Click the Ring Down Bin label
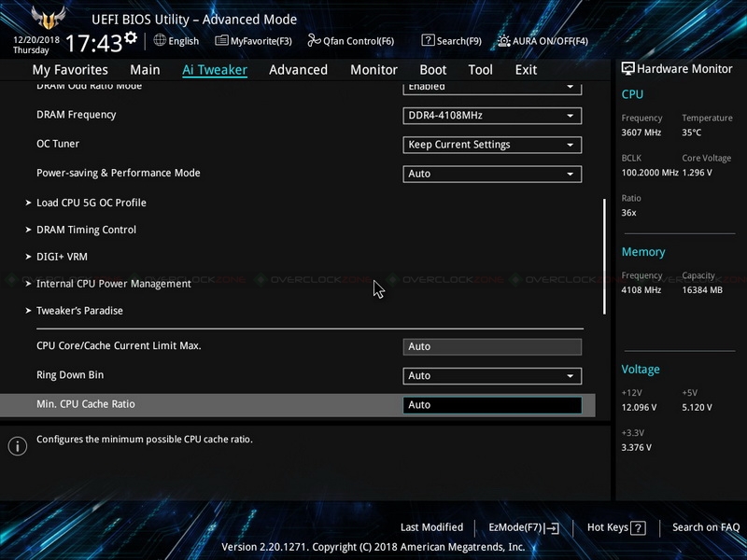 point(70,375)
